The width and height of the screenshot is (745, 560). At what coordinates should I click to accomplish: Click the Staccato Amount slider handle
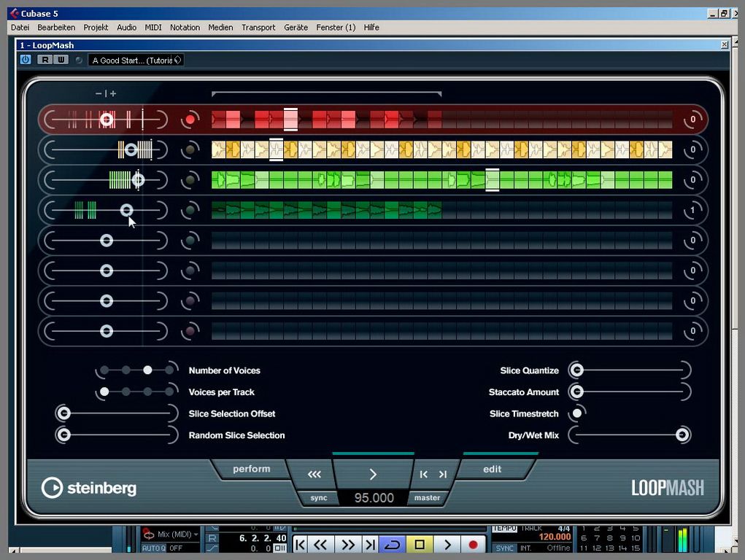576,392
